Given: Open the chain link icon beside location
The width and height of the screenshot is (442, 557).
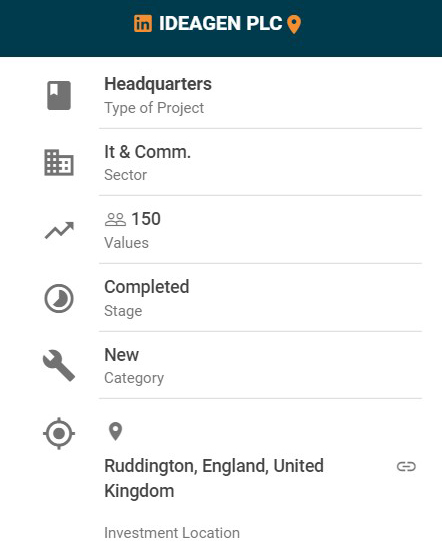Looking at the screenshot, I should (406, 466).
